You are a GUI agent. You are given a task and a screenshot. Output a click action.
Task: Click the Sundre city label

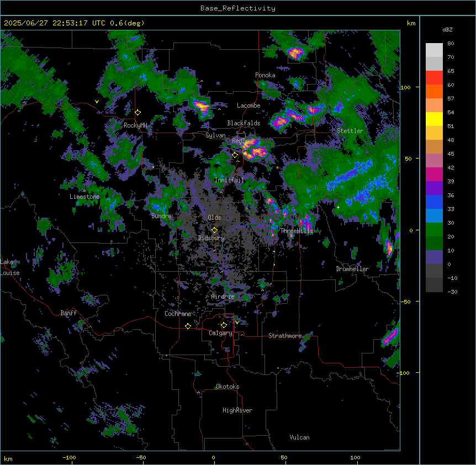pos(161,216)
